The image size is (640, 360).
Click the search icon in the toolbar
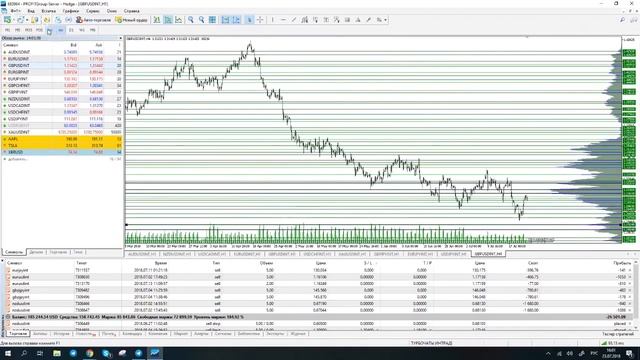tap(622, 20)
